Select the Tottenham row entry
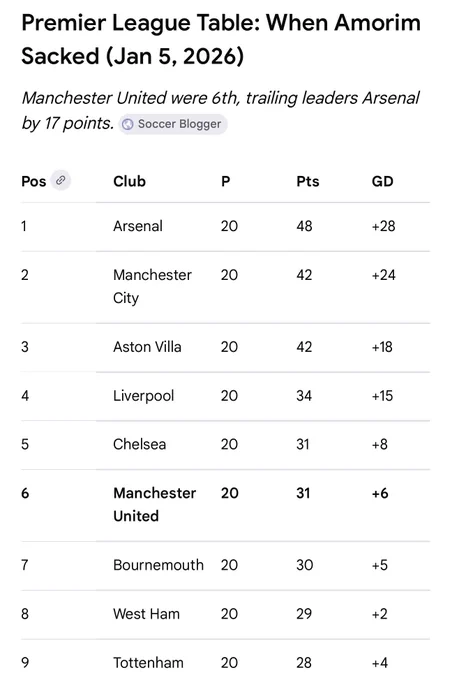Viewport: 450px width, 680px height. 225,660
